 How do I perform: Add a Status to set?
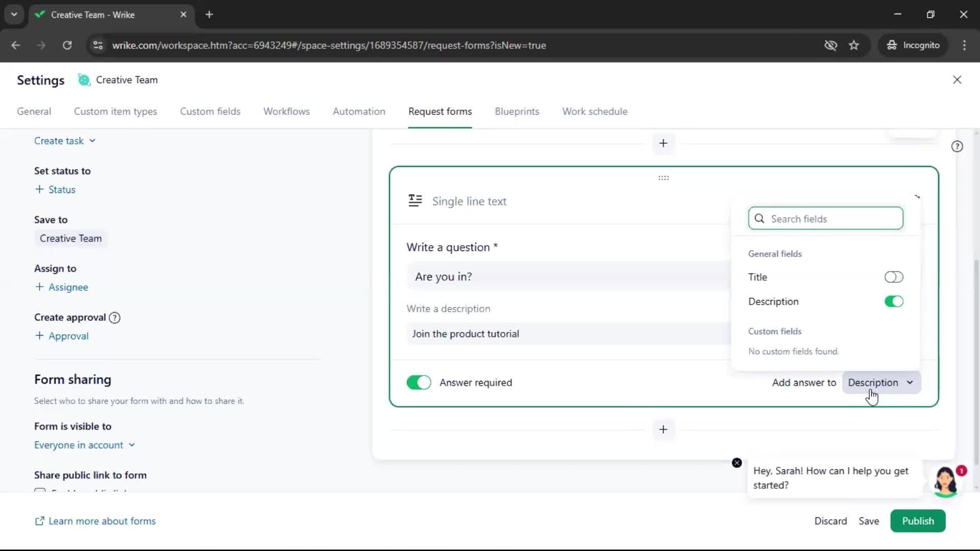(x=55, y=189)
